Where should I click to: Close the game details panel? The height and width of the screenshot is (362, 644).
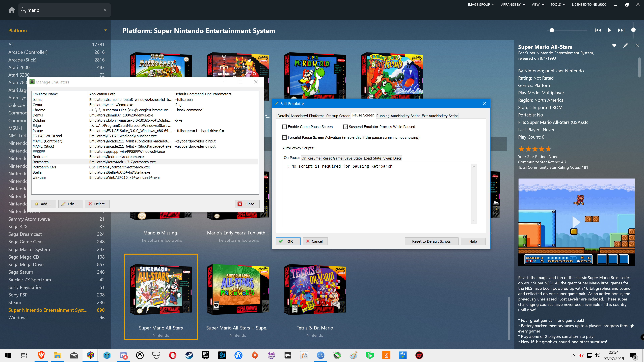[x=637, y=45]
